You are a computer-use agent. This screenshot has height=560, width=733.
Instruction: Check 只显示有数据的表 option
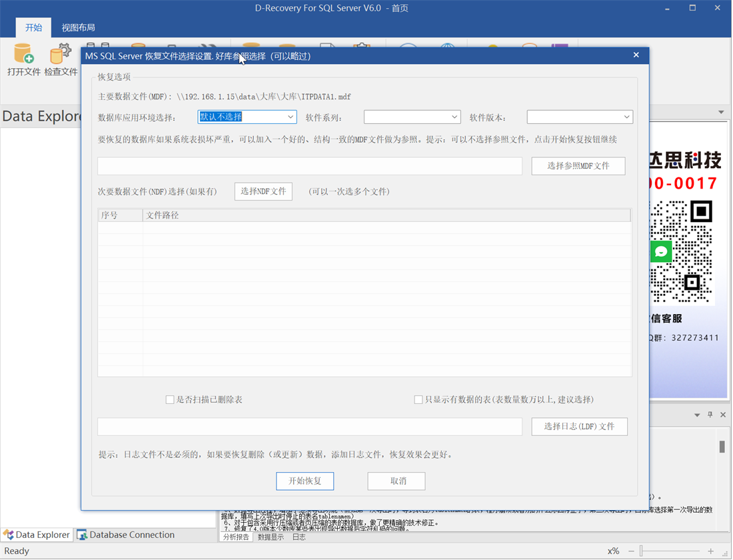coord(418,399)
